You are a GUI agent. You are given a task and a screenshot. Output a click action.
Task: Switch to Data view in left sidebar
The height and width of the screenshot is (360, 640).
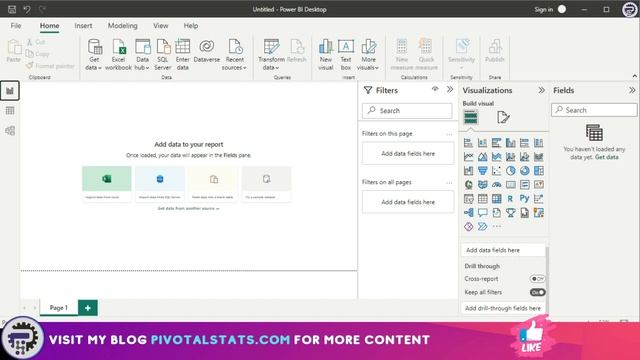pos(10,111)
